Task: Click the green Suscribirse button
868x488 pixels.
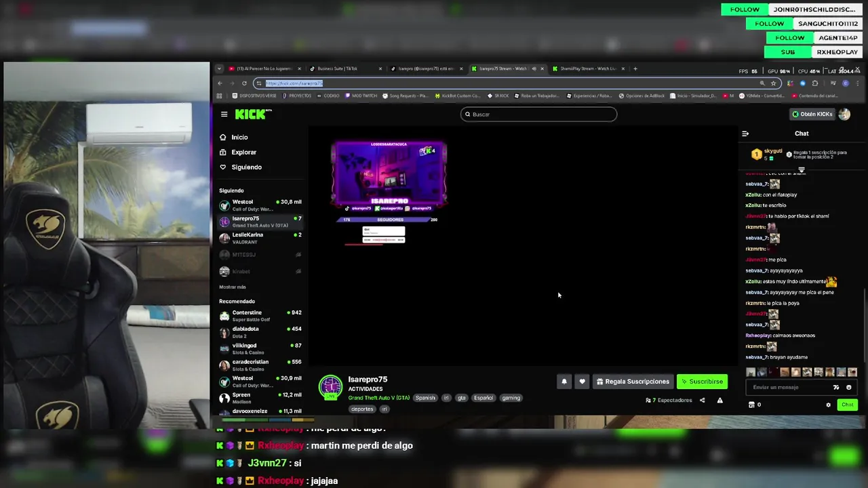Action: point(702,382)
